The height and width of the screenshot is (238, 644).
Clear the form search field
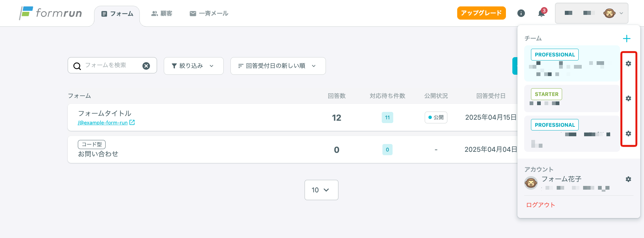click(x=146, y=66)
